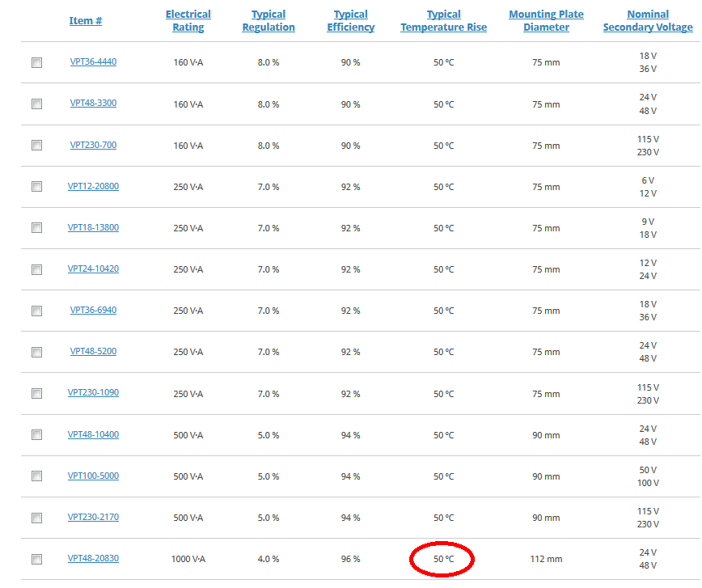Image resolution: width=702 pixels, height=588 pixels.
Task: Enable the VPT24-10420 checkbox
Action: 36,269
